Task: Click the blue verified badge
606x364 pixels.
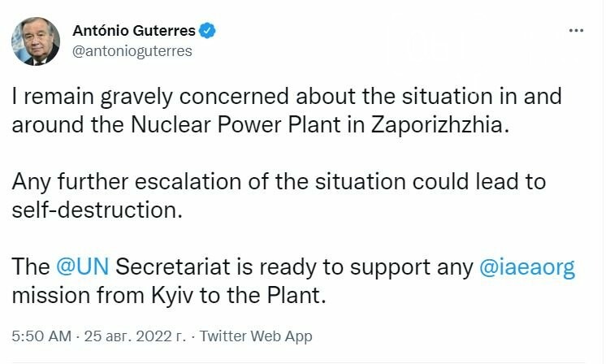Action: (x=208, y=31)
